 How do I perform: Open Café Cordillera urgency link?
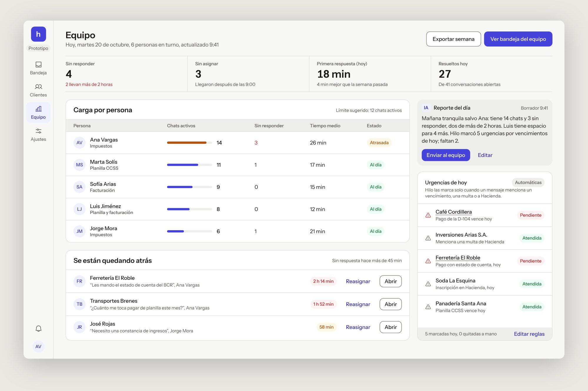[453, 212]
